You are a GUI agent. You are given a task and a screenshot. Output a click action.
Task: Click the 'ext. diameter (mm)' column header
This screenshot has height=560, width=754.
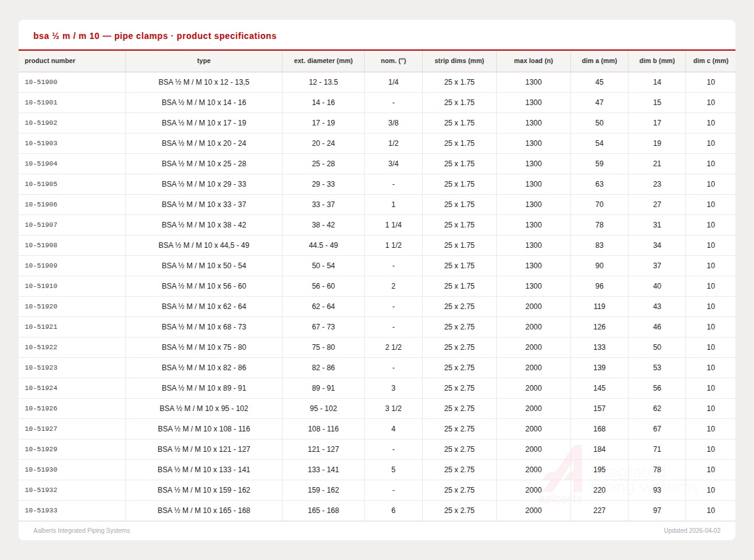323,61
